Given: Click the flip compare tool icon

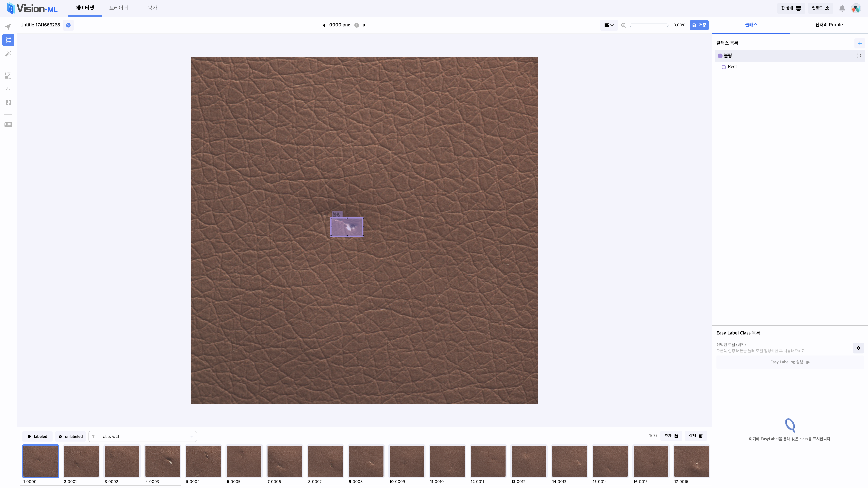Looking at the screenshot, I should [x=8, y=103].
